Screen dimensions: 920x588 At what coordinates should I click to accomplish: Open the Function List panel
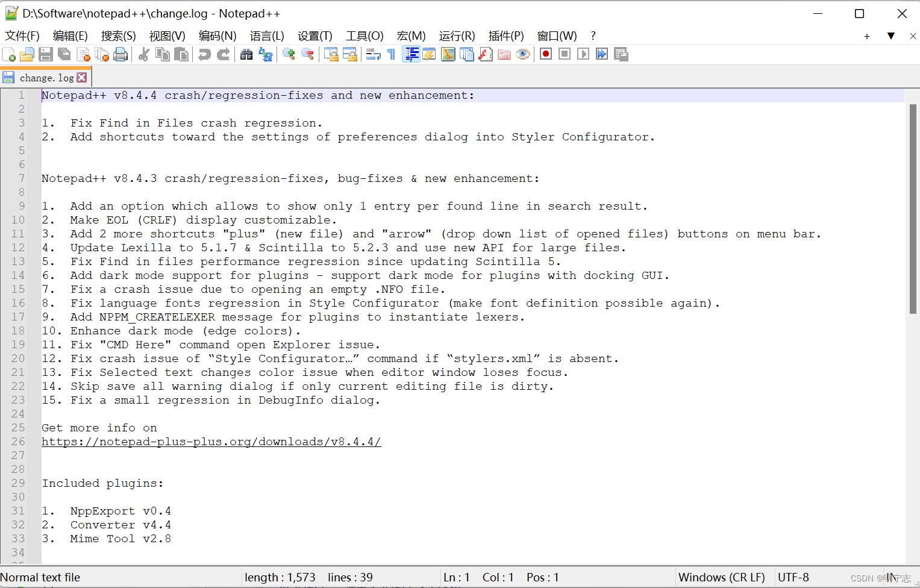[x=486, y=54]
